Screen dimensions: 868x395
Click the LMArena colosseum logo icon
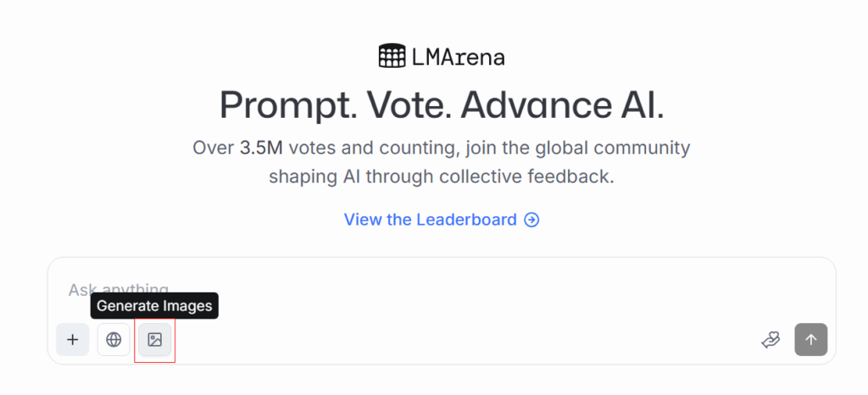(392, 56)
